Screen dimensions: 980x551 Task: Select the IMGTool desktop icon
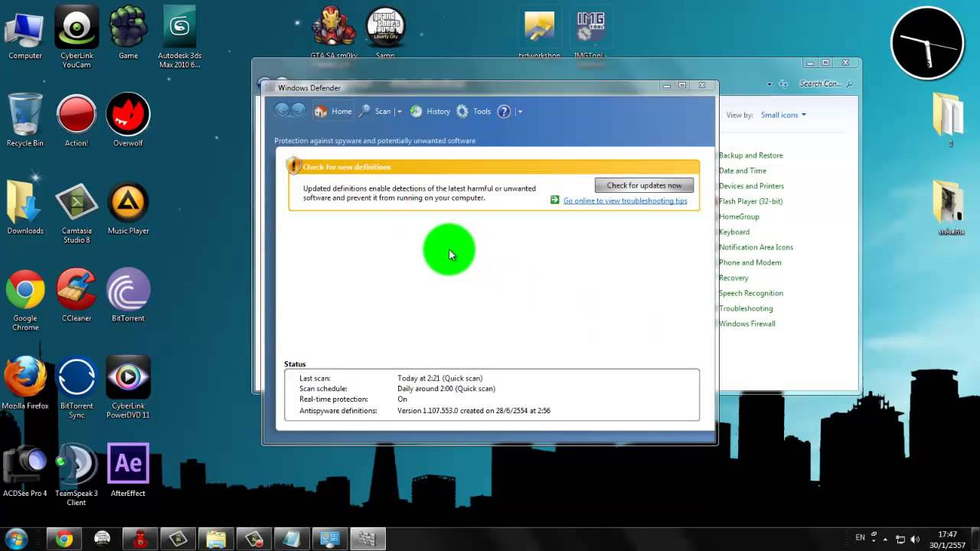point(590,34)
